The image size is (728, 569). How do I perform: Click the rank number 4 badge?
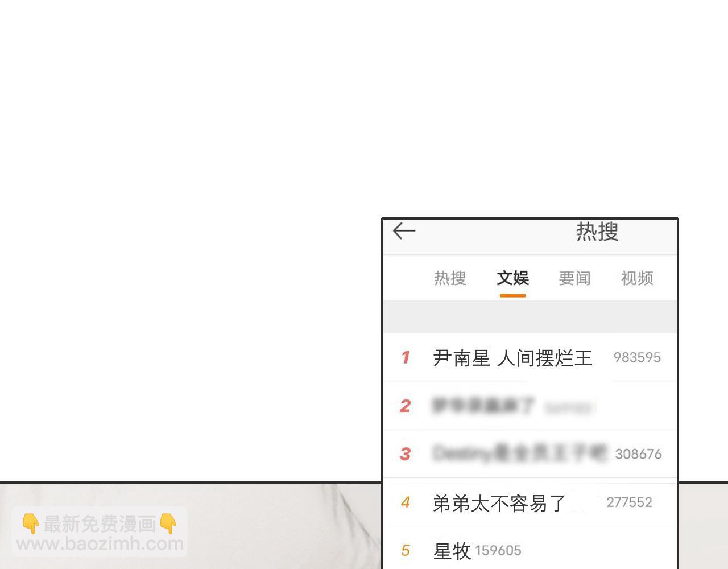pyautogui.click(x=406, y=502)
